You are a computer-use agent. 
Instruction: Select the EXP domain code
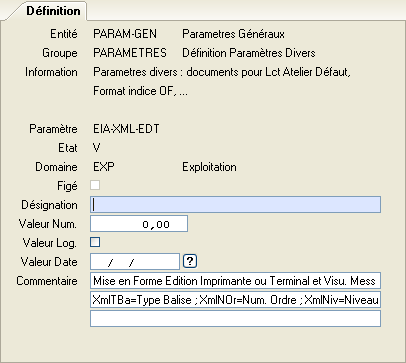pos(104,167)
